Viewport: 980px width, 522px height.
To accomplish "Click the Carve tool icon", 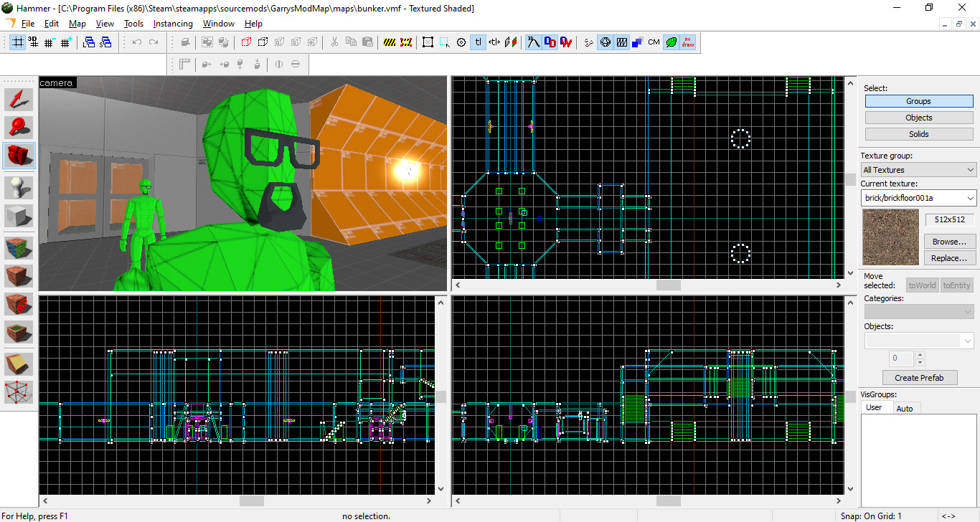I will [x=185, y=42].
